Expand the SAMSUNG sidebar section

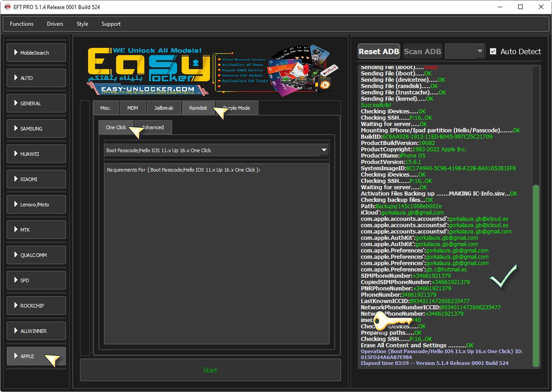click(37, 129)
